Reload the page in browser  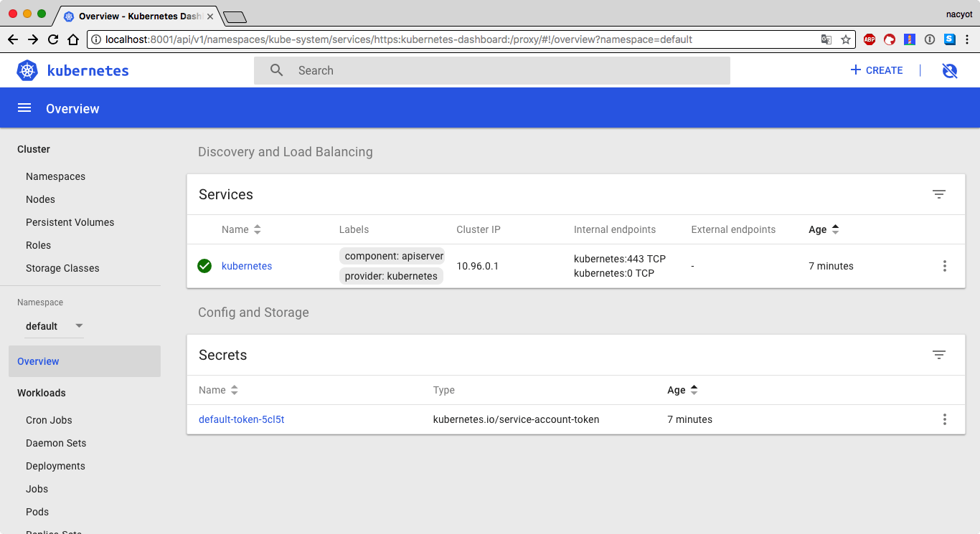click(53, 39)
